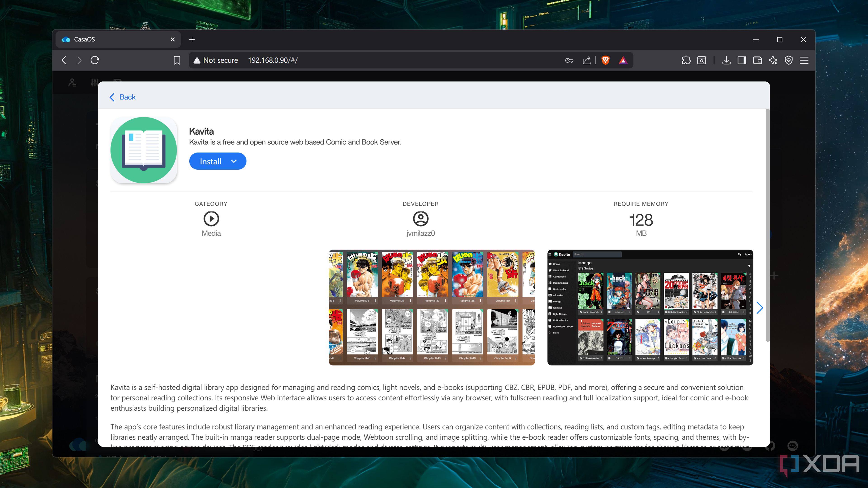Bookmark this page with the bookmark icon
Image resolution: width=868 pixels, height=488 pixels.
177,60
